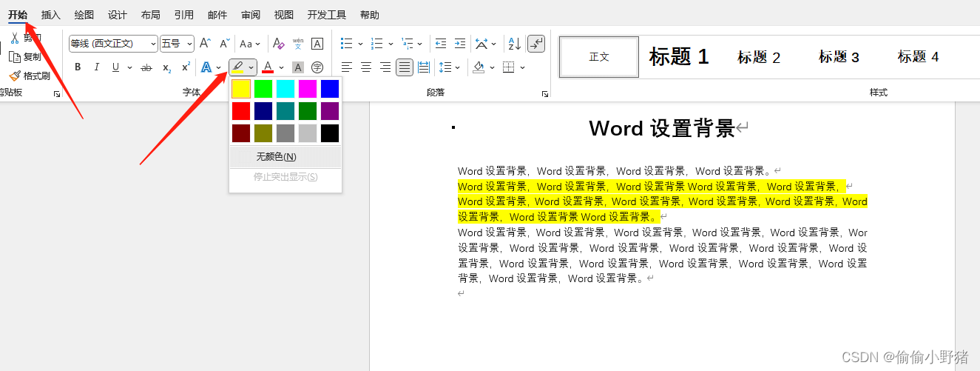Clear all formatting with the eraser icon
Viewport: 980px width, 371px height.
click(x=278, y=44)
